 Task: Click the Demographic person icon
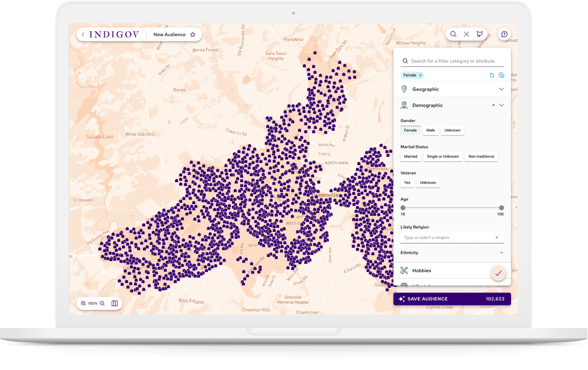(x=404, y=105)
